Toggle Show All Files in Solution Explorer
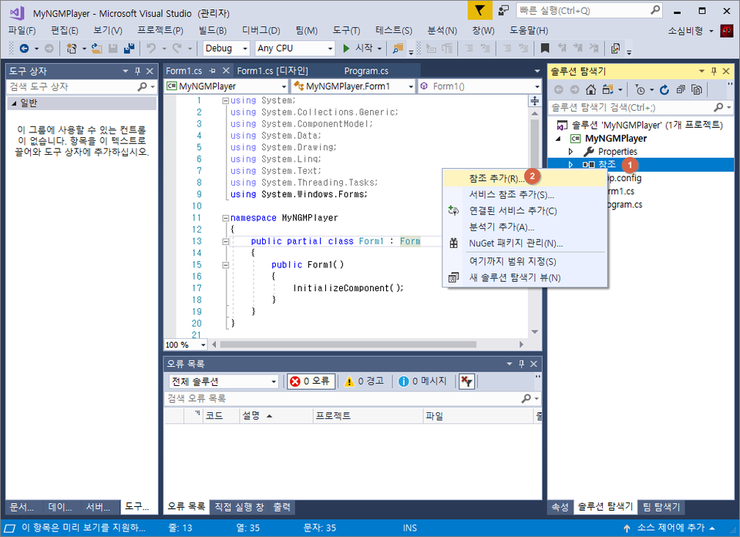740x537 pixels. coord(697,90)
